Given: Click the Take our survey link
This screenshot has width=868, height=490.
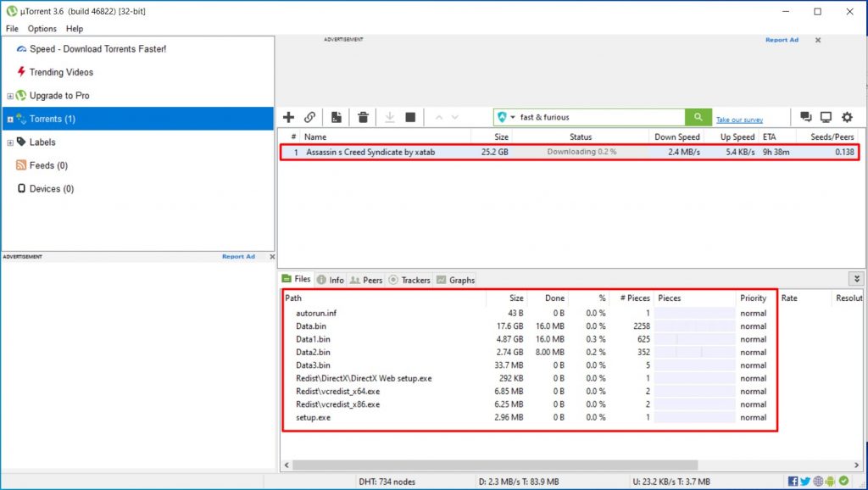Looking at the screenshot, I should 739,120.
